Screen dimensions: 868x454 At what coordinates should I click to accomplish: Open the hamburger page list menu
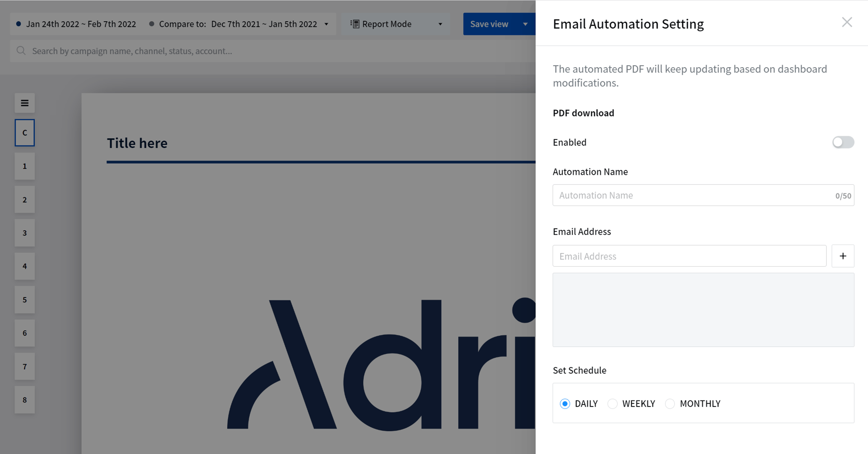coord(25,103)
